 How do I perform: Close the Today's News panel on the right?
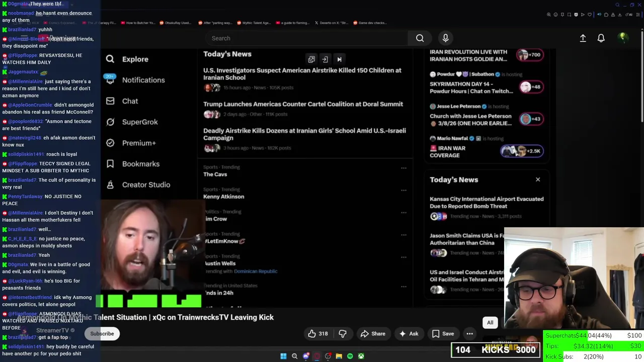point(538,179)
